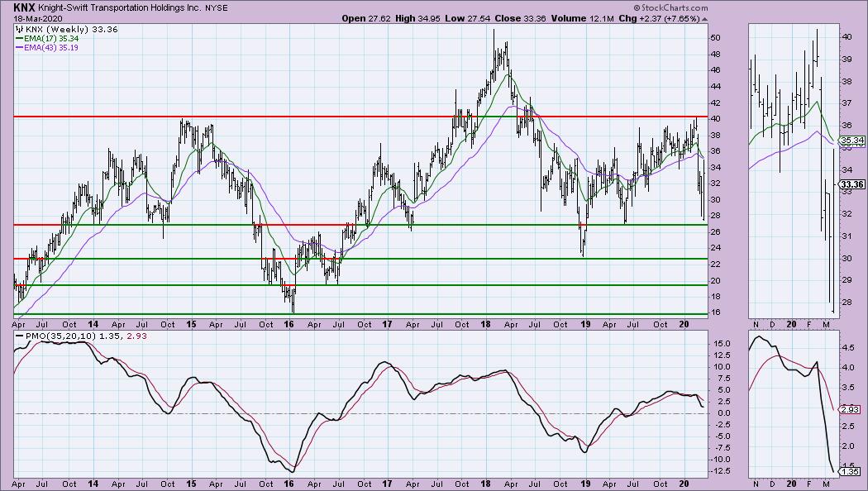This screenshot has height=491, width=868.
Task: Click the © StockCharts.com attribution text
Action: pyautogui.click(x=670, y=7)
